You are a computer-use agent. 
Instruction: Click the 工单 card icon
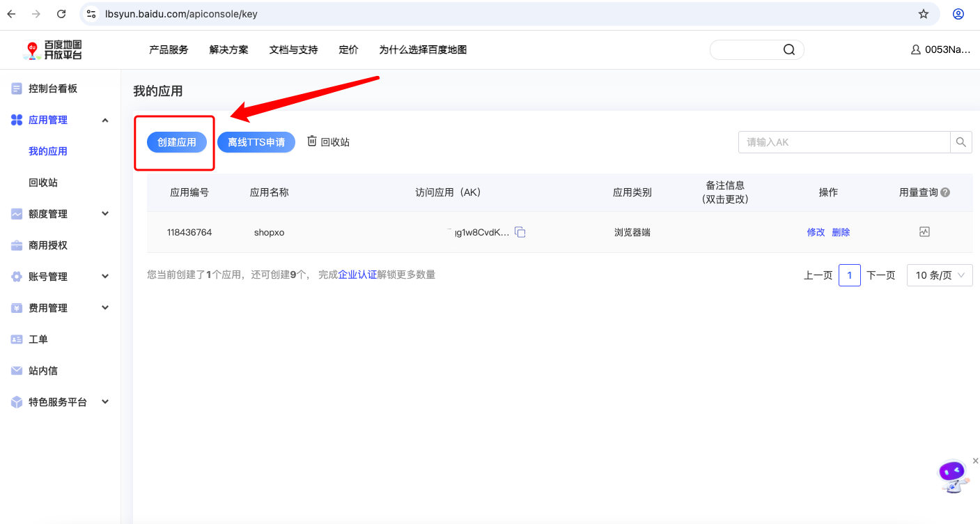point(17,339)
